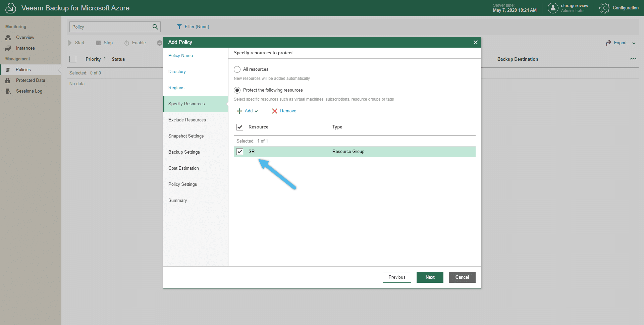Click the Instances sidebar icon
Screen dimensions: 644x325
[x=8, y=48]
